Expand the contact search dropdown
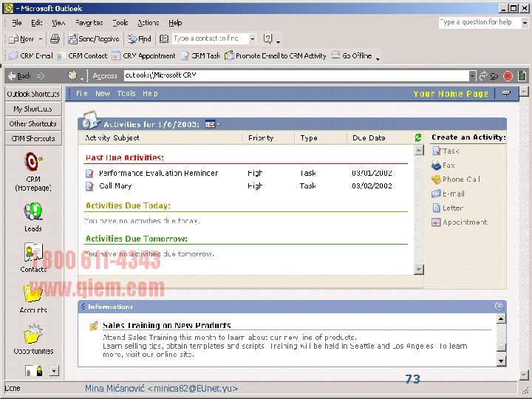Viewport: 532px width, 399px height. 253,38
